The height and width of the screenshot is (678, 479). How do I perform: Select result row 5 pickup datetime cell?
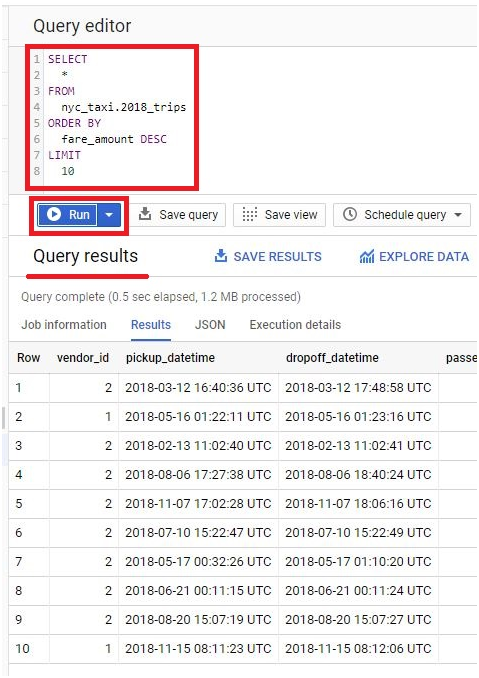tap(198, 503)
